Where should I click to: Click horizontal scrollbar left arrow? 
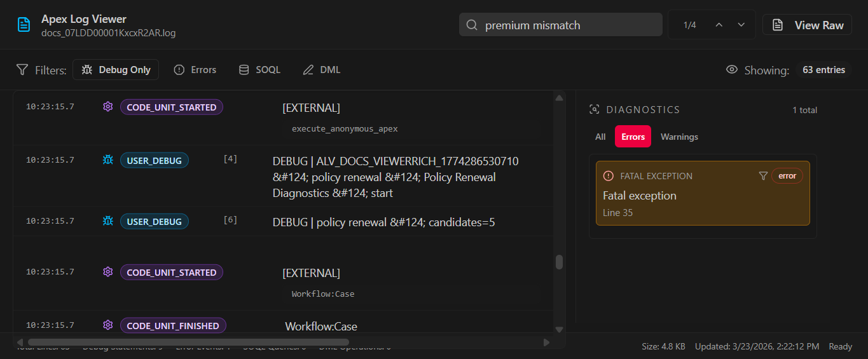click(x=20, y=342)
